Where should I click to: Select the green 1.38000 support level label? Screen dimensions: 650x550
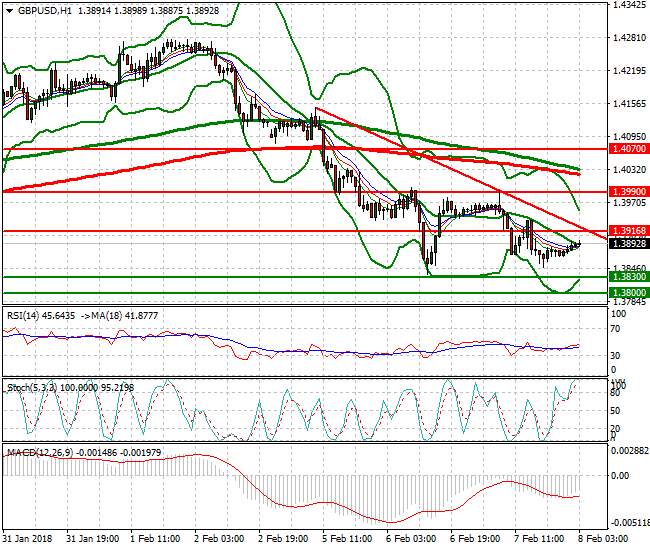pos(629,293)
